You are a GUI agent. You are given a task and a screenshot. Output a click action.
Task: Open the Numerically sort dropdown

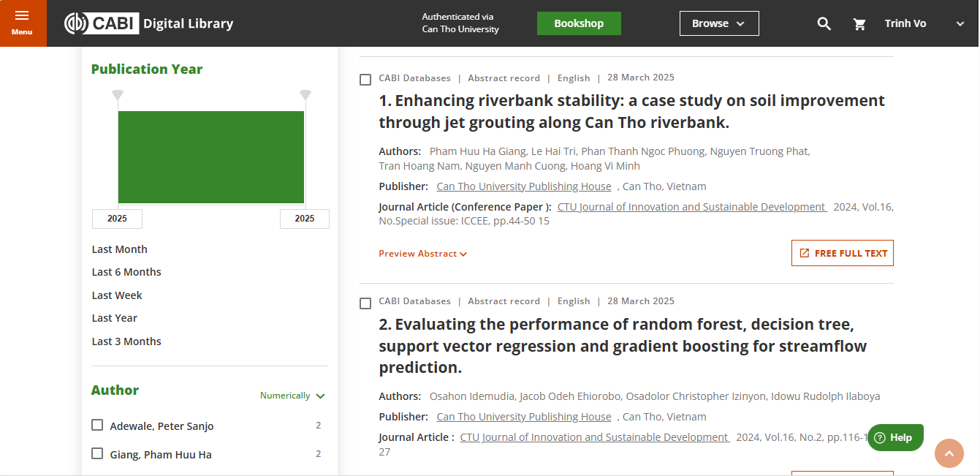click(x=292, y=396)
